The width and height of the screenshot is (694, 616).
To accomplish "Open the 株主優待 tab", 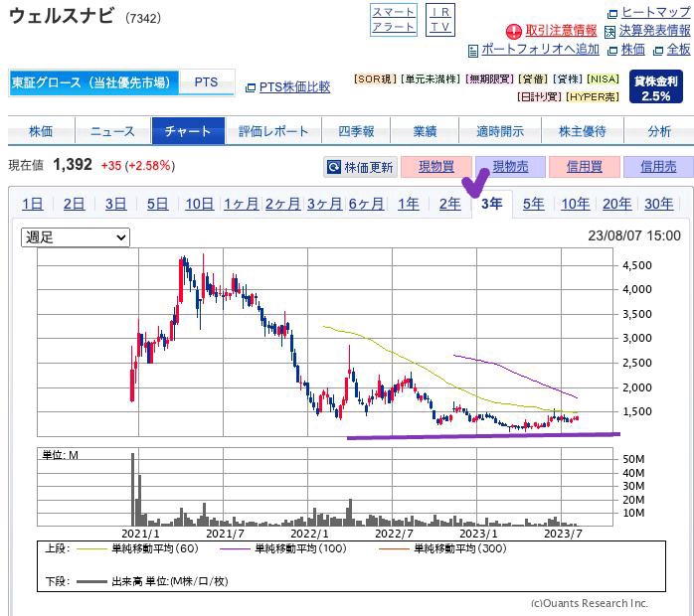I will [x=582, y=131].
